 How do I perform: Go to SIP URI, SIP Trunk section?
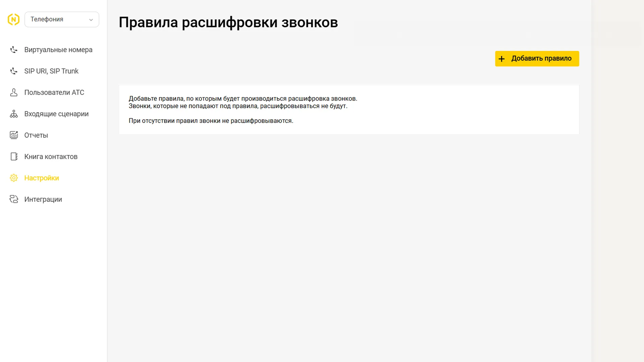pos(51,71)
